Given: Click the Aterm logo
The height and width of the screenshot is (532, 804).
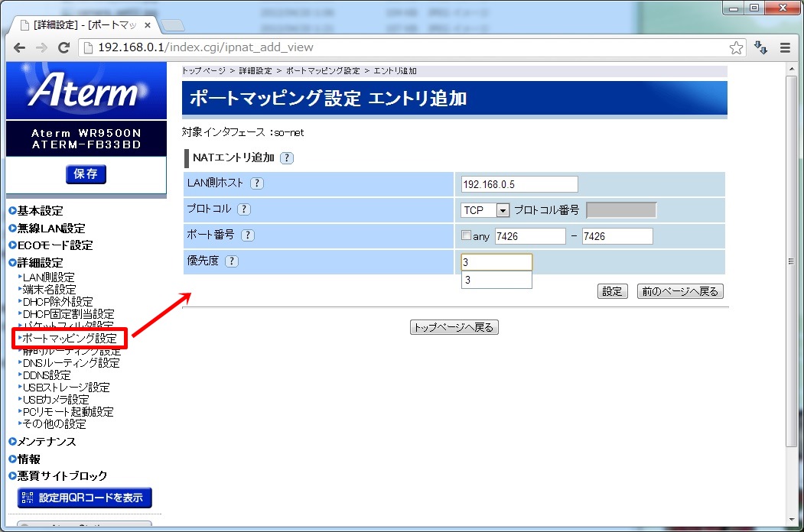Looking at the screenshot, I should coord(86,91).
